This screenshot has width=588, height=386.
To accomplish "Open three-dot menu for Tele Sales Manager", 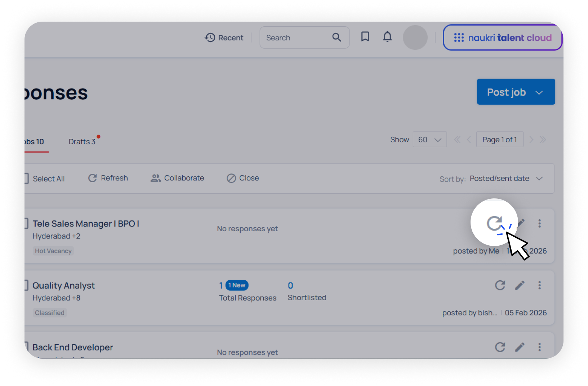I will (539, 223).
